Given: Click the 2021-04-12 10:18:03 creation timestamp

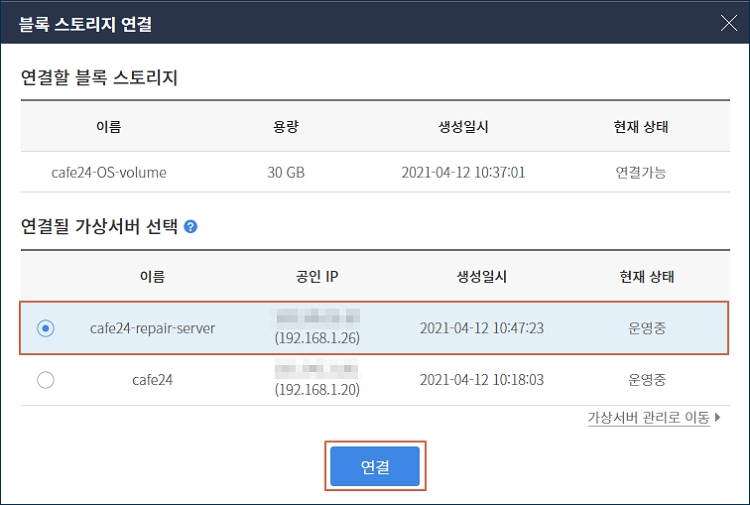Looking at the screenshot, I should pyautogui.click(x=482, y=380).
